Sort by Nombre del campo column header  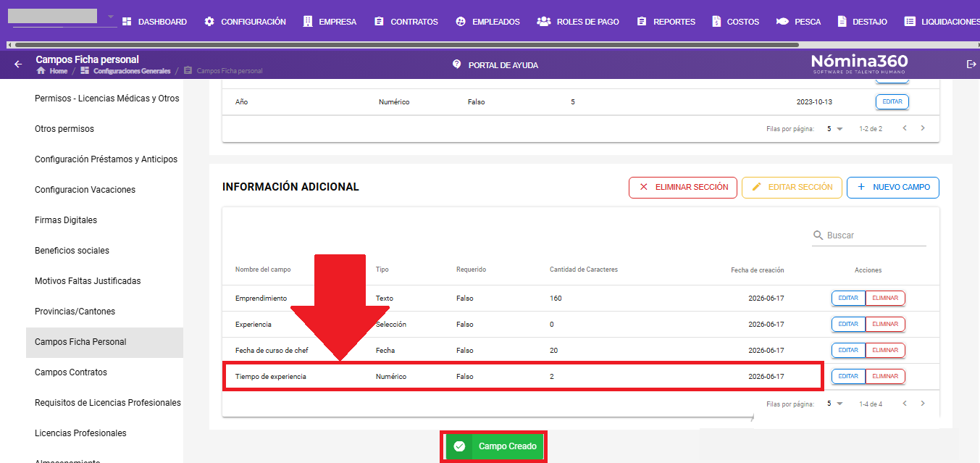point(263,270)
